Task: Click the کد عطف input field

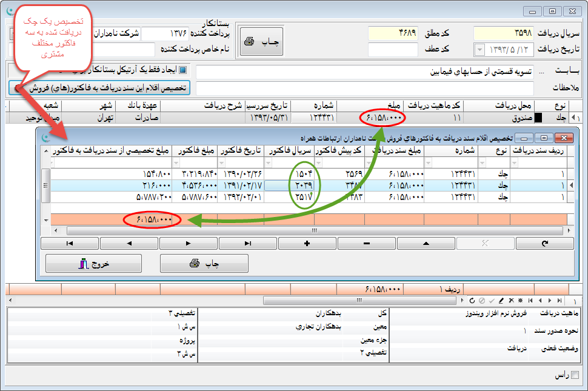Action: pos(393,49)
